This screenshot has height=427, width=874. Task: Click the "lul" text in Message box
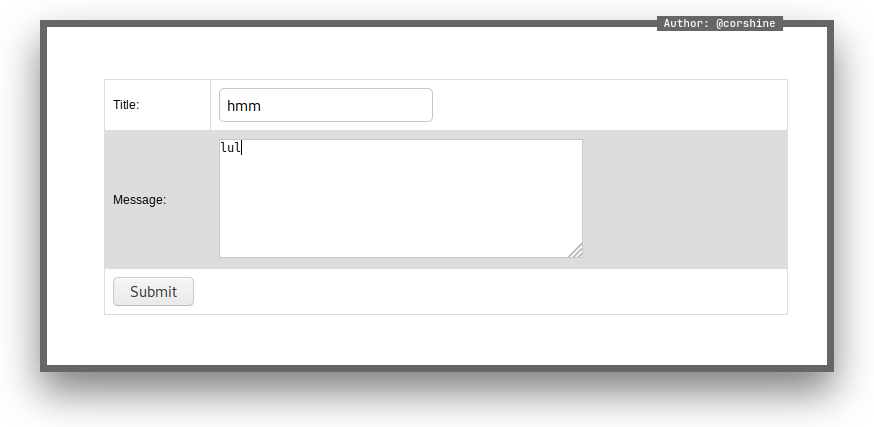tap(230, 148)
